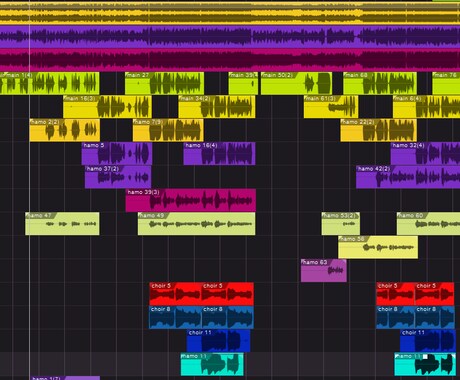This screenshot has width=460, height=380.
Task: Select the orange 'hamo 2(2)' clip
Action: click(x=65, y=130)
